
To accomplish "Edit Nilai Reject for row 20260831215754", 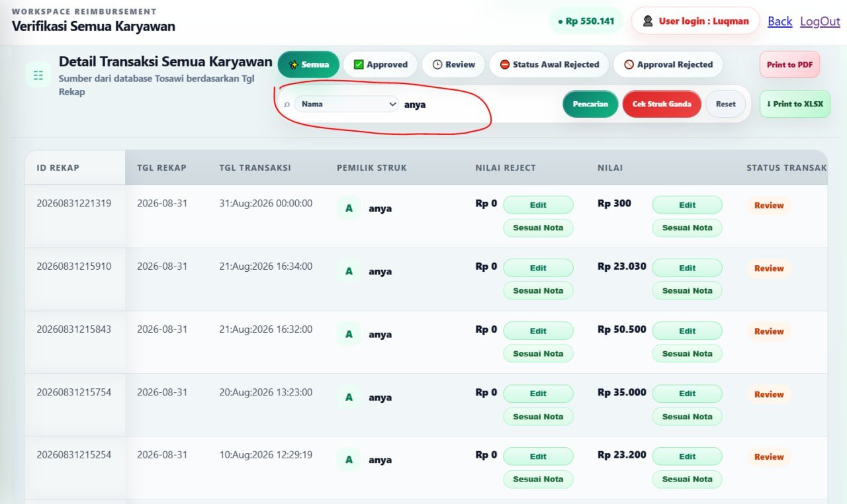I will click(538, 394).
